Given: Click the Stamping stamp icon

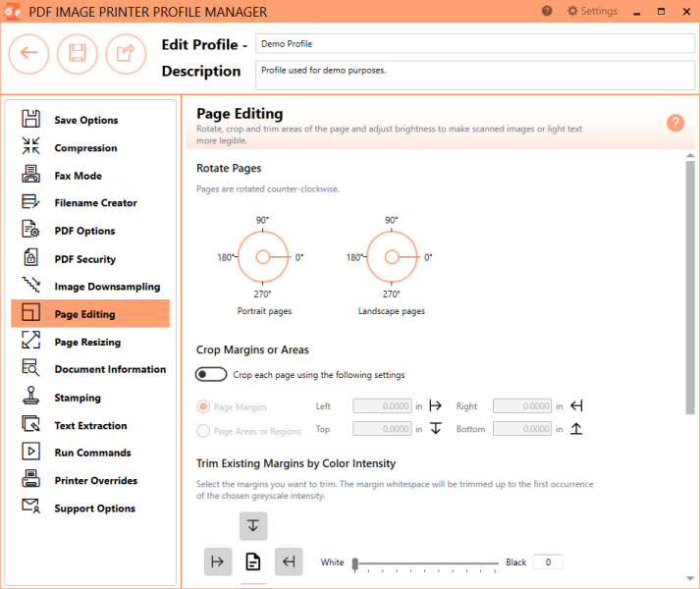Looking at the screenshot, I should pos(30,396).
